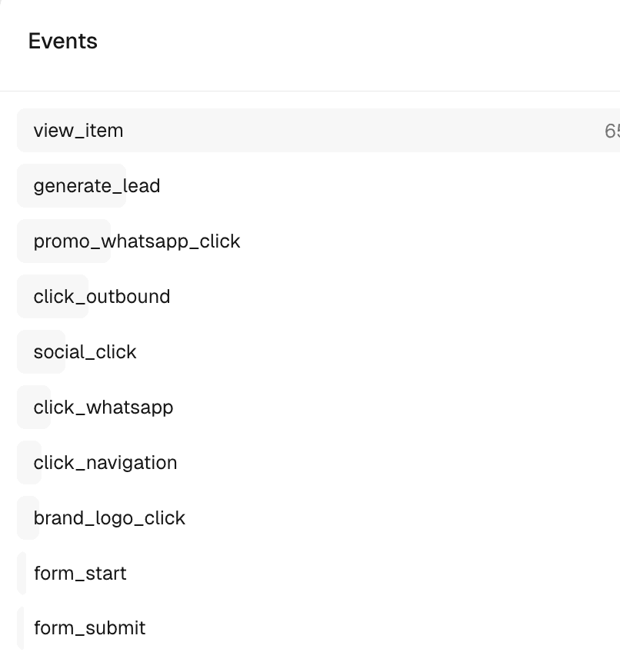Click the click_whatsapp event label

tap(103, 407)
